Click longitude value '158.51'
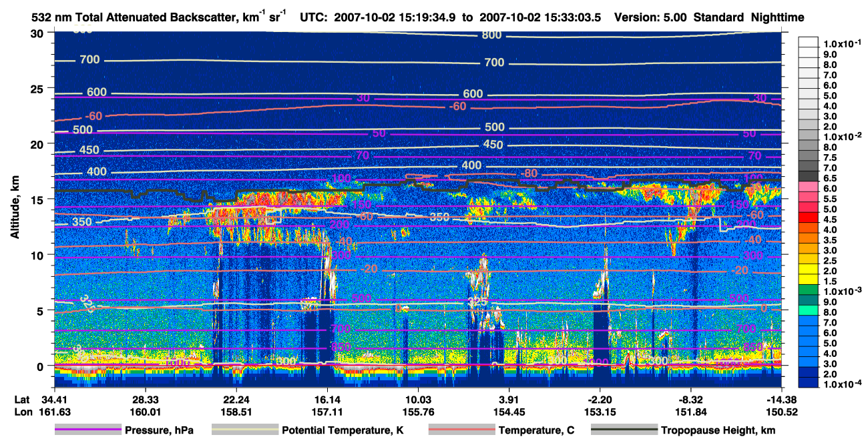 (236, 412)
